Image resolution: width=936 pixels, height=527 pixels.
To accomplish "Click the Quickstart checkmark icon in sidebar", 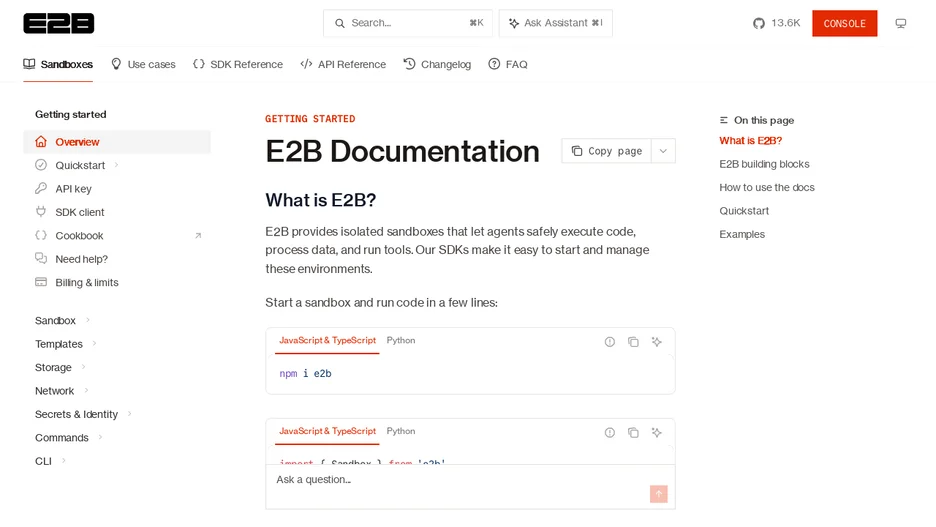I will 41,165.
